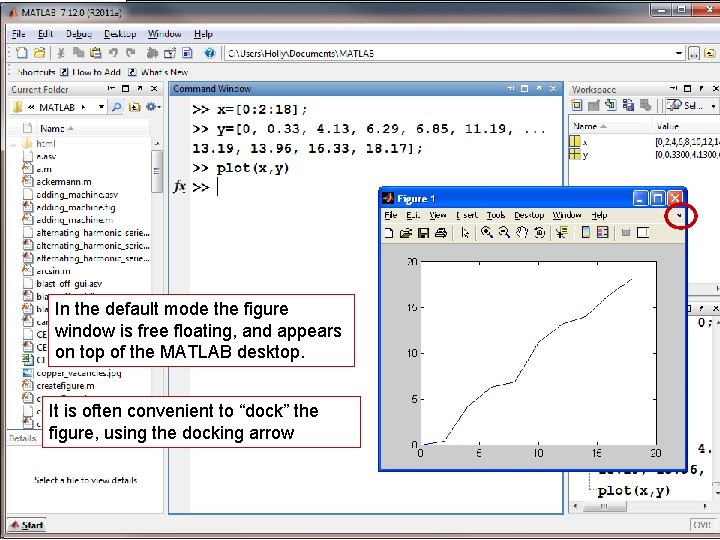This screenshot has width=720, height=540.
Task: Select ackermann.m in Current Folder
Action: coord(64,182)
